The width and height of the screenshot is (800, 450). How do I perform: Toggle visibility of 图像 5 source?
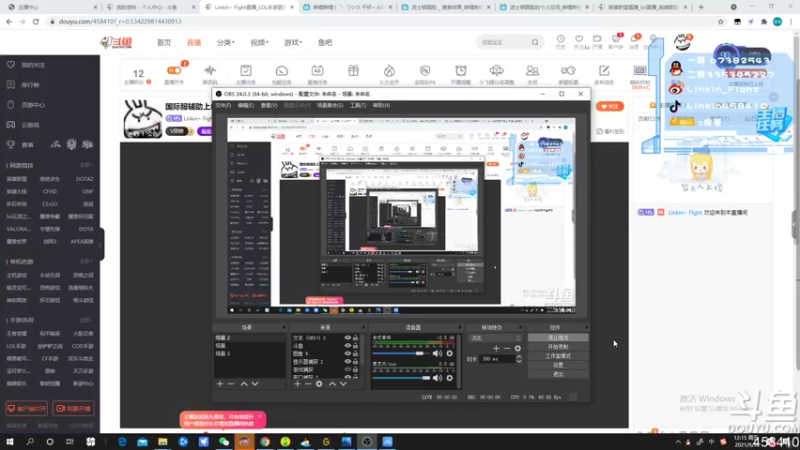coord(347,354)
